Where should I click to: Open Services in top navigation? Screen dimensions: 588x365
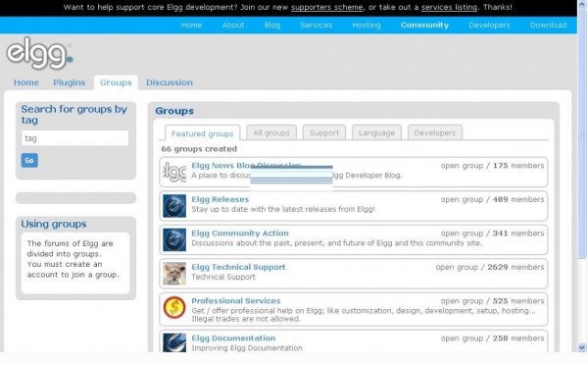coord(317,26)
